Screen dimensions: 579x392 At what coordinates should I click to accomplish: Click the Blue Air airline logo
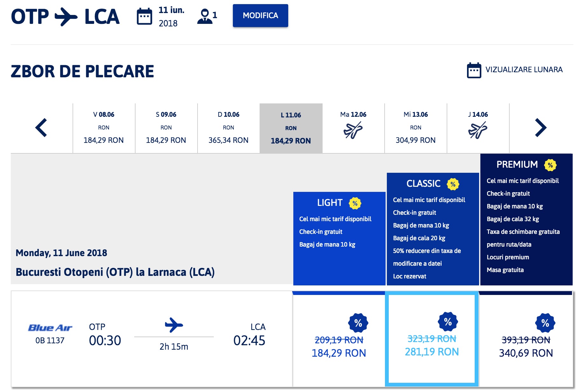pos(50,328)
